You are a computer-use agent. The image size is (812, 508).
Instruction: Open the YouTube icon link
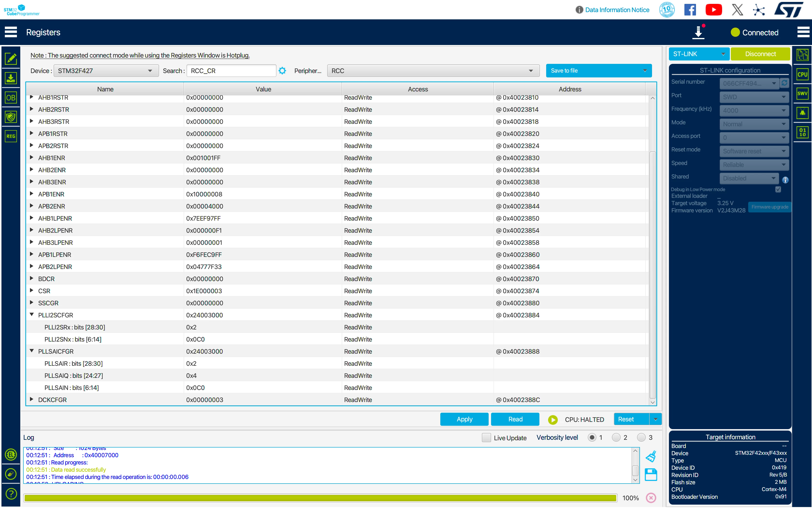[714, 10]
